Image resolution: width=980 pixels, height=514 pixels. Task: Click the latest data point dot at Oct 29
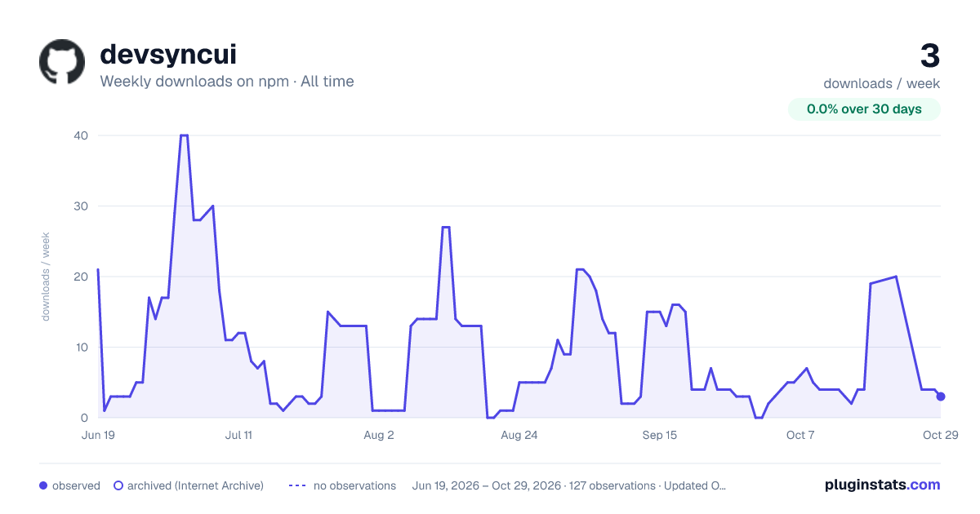click(941, 397)
